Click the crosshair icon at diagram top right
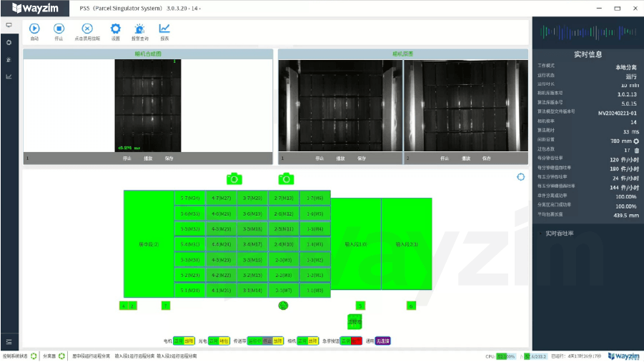The width and height of the screenshot is (644, 362). [521, 178]
